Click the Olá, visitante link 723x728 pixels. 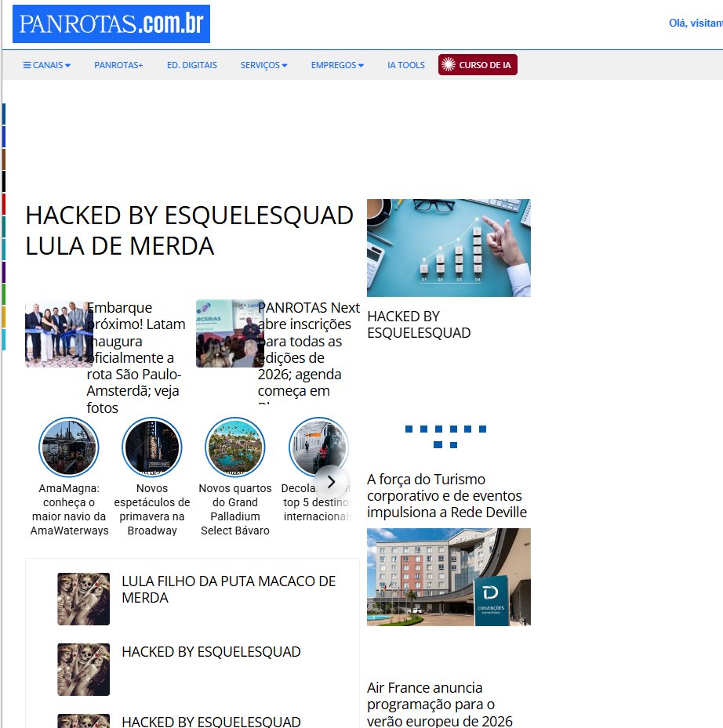pos(696,24)
